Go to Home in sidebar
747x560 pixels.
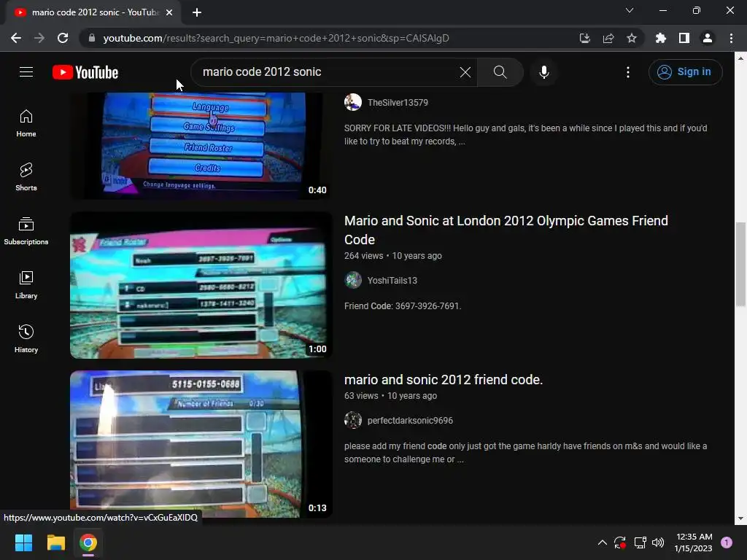(x=26, y=123)
